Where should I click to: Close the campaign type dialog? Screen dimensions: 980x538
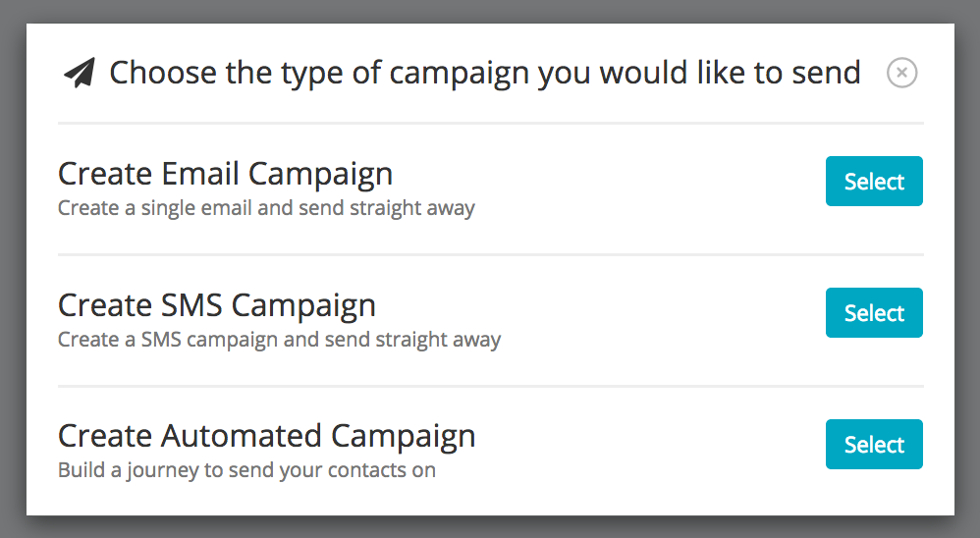[x=901, y=73]
